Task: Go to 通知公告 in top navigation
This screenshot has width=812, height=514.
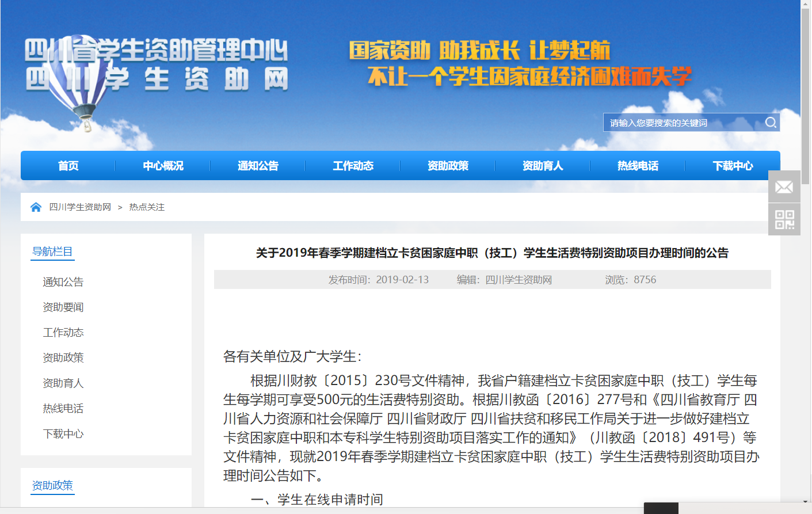Action: coord(258,166)
